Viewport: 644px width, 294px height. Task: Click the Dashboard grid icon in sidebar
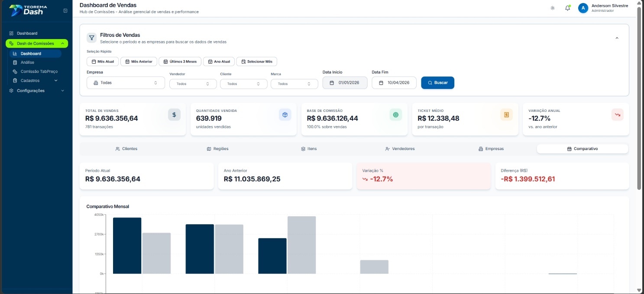(11, 33)
